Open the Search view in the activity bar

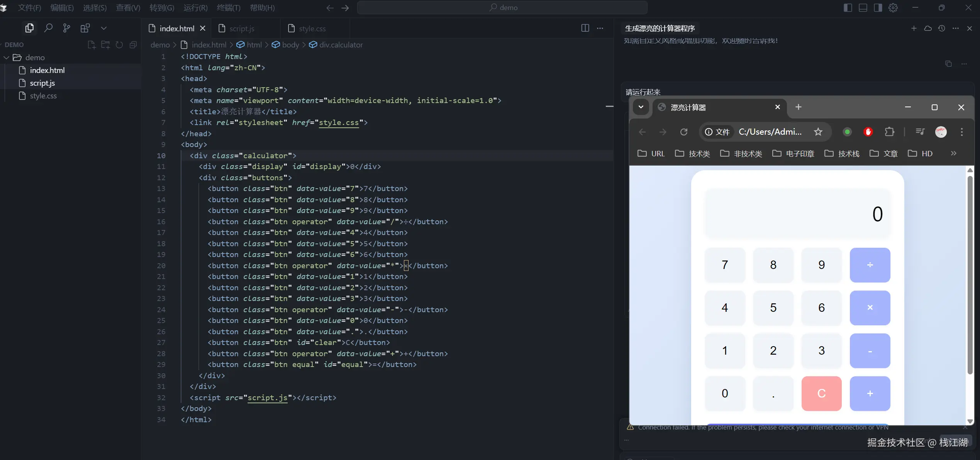tap(48, 28)
